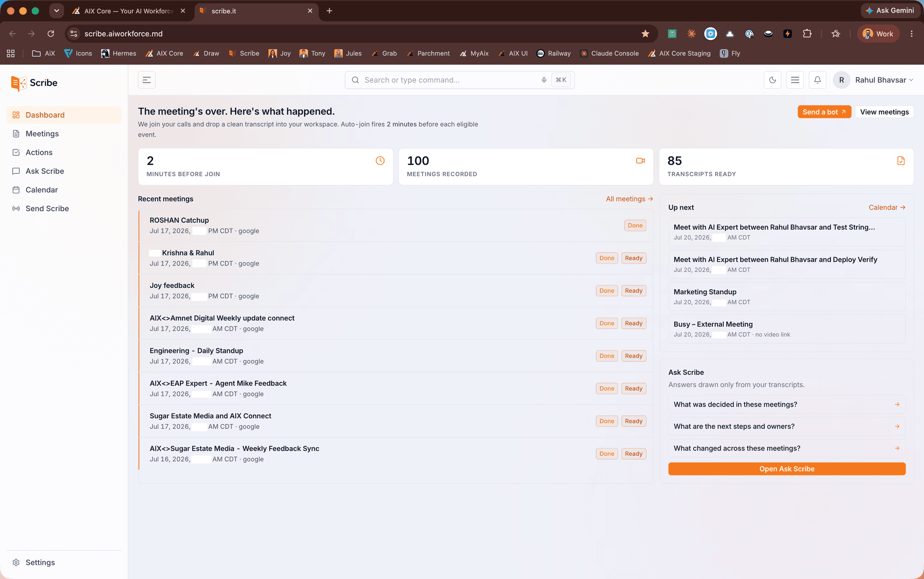The height and width of the screenshot is (579, 924).
Task: Open the apps grid in bookmarks bar
Action: tap(11, 53)
